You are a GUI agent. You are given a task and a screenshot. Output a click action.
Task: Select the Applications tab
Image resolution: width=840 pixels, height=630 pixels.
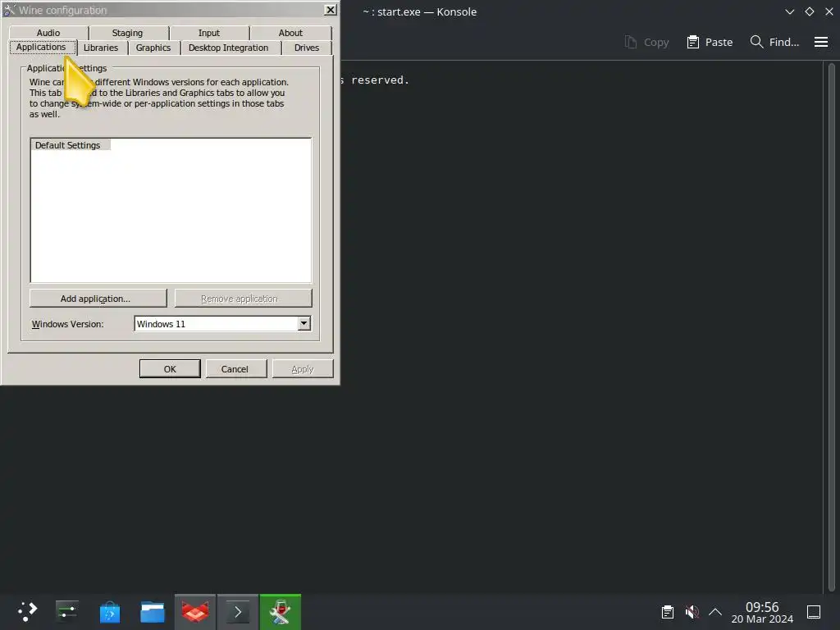[x=41, y=47]
